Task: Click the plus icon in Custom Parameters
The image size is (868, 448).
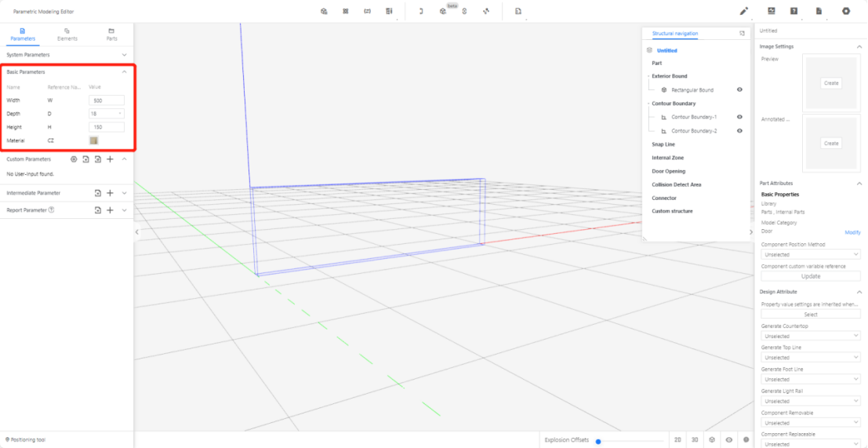Action: coord(110,159)
